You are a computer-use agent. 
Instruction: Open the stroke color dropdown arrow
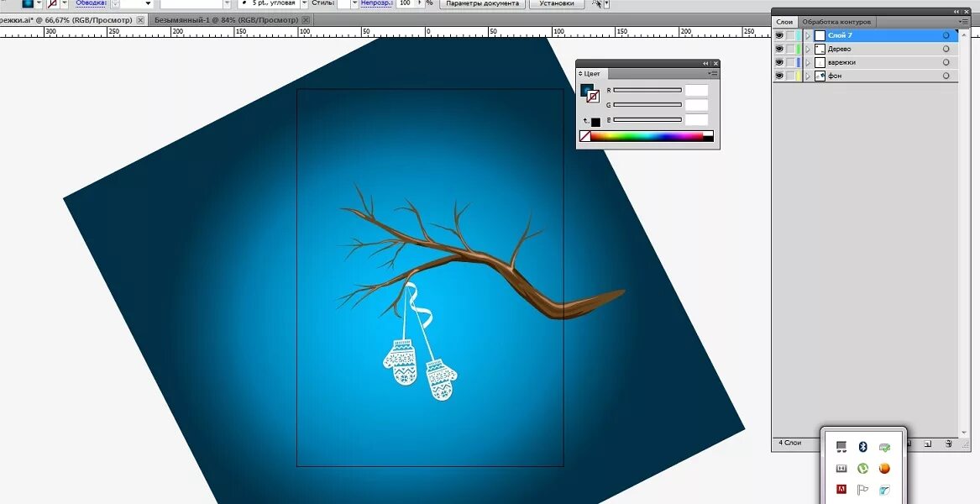64,3
